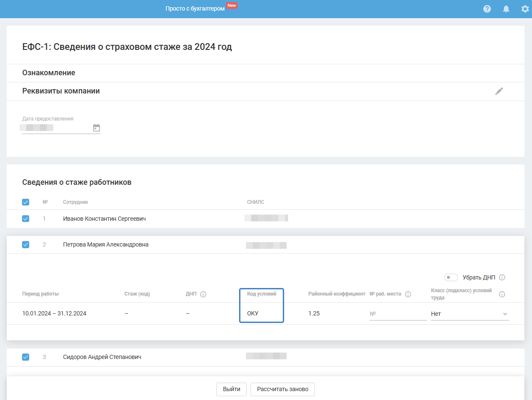Open notifications bell icon
This screenshot has width=532, height=400.
pos(506,9)
